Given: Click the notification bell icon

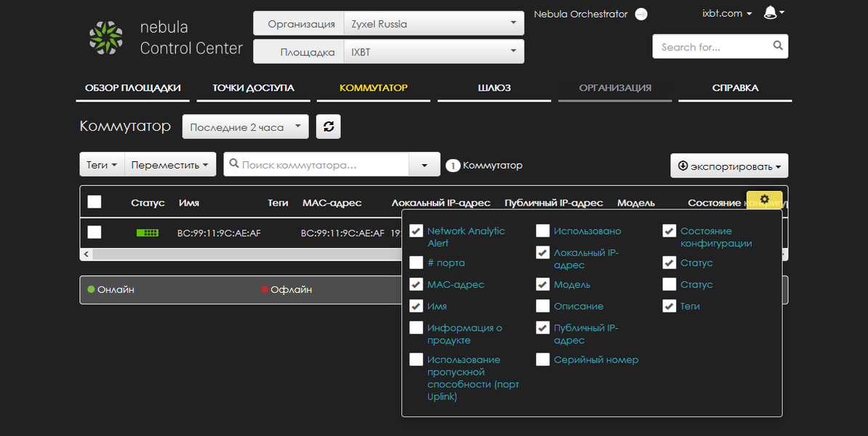Looking at the screenshot, I should pyautogui.click(x=770, y=13).
